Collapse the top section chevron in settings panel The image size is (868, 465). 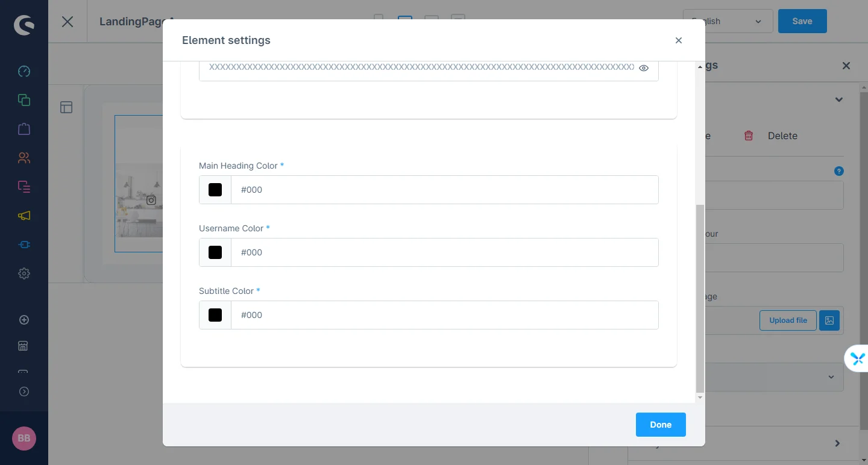[838, 100]
